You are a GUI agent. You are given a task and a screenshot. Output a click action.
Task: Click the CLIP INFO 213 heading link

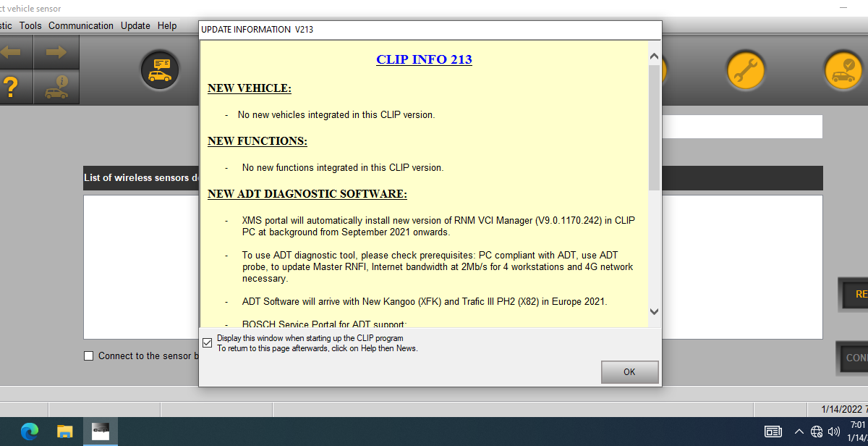[424, 59]
